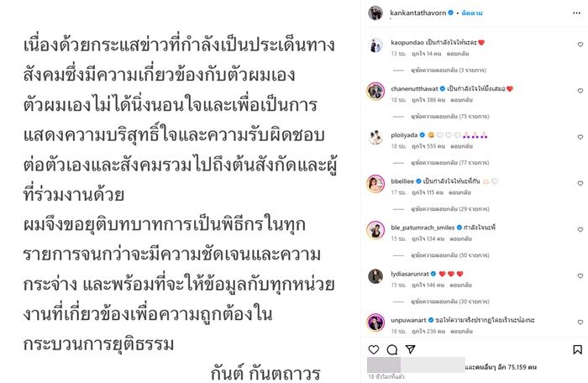588x383 pixels.
Task: Like the post with the heart icon
Action: pos(374,349)
